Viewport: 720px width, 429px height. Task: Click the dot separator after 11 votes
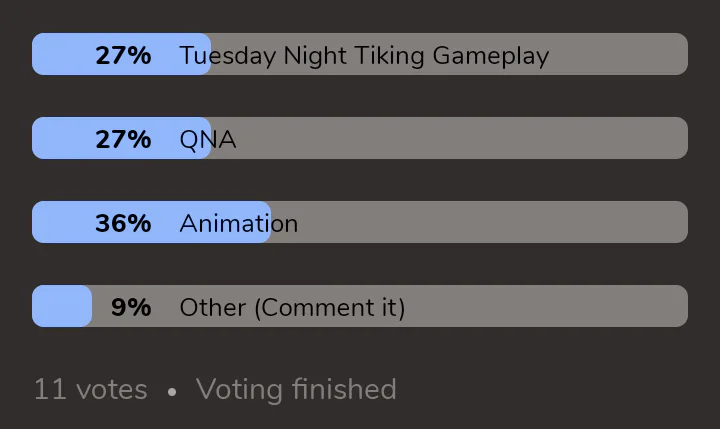[172, 392]
